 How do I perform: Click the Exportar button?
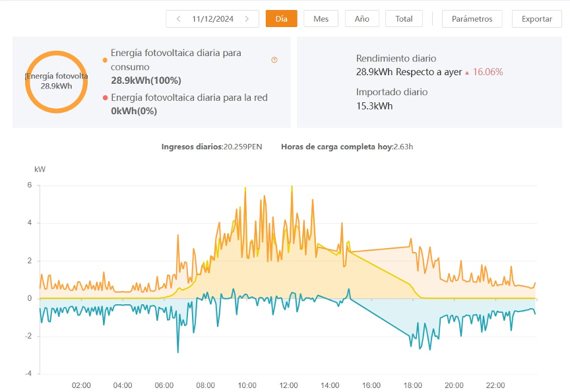pyautogui.click(x=536, y=19)
